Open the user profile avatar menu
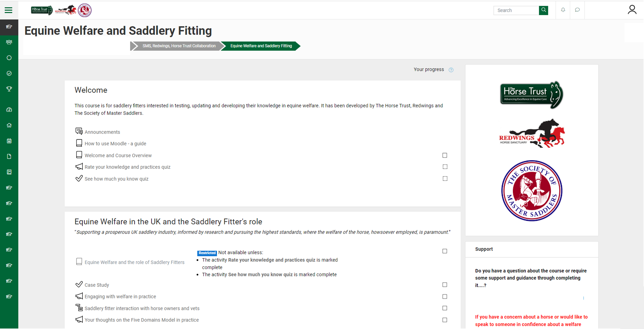 [632, 10]
